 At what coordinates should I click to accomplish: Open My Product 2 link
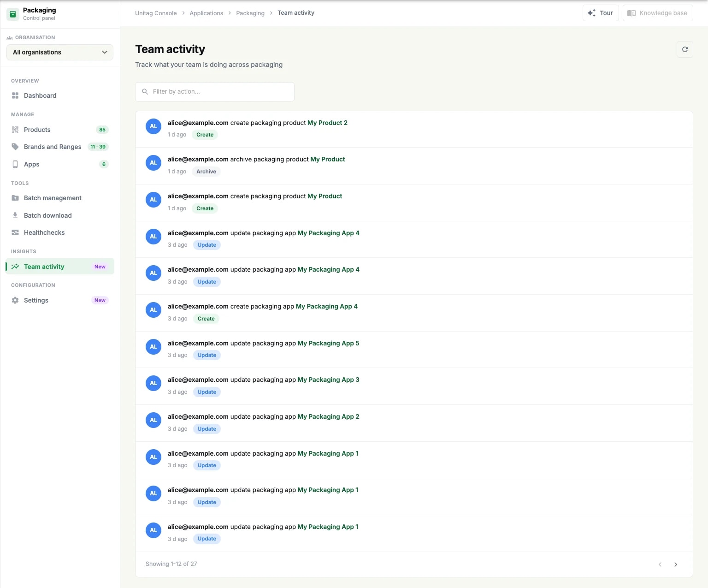click(327, 123)
